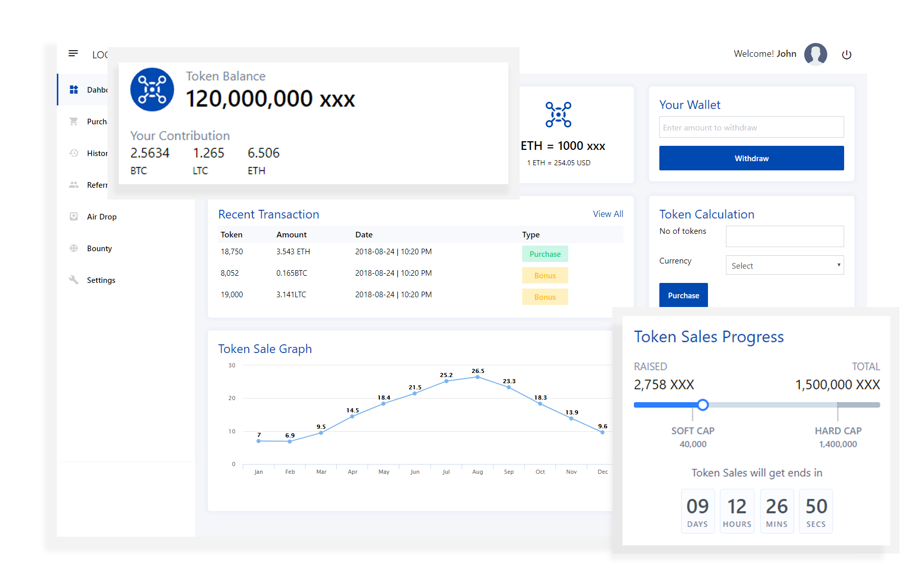Image resolution: width=924 pixels, height=572 pixels.
Task: Click the ETH rate token icon
Action: [x=558, y=115]
